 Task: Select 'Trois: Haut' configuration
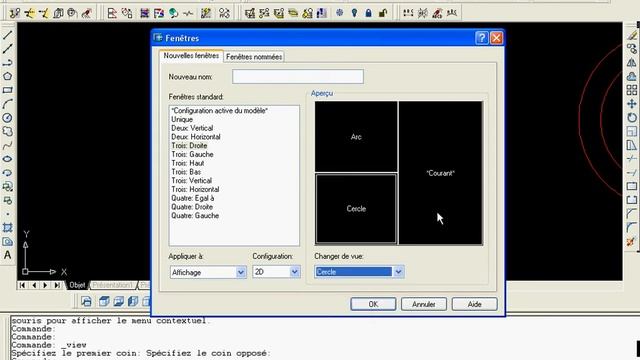click(188, 163)
